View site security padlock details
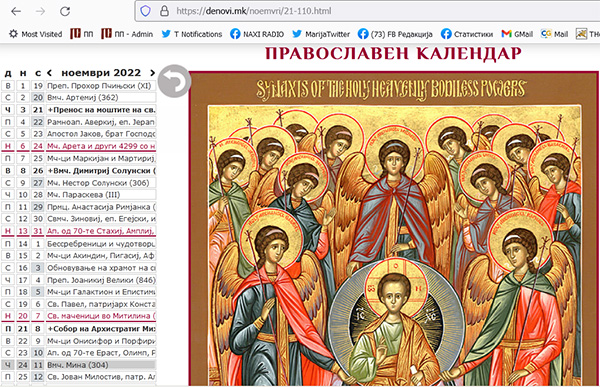Image resolution: width=600 pixels, height=387 pixels. [164, 11]
